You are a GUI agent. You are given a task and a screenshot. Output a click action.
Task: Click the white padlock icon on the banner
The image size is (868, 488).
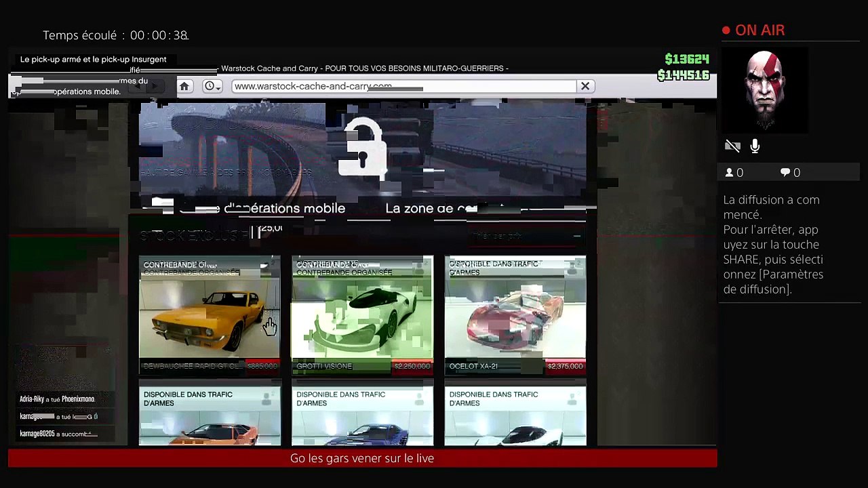click(x=362, y=149)
